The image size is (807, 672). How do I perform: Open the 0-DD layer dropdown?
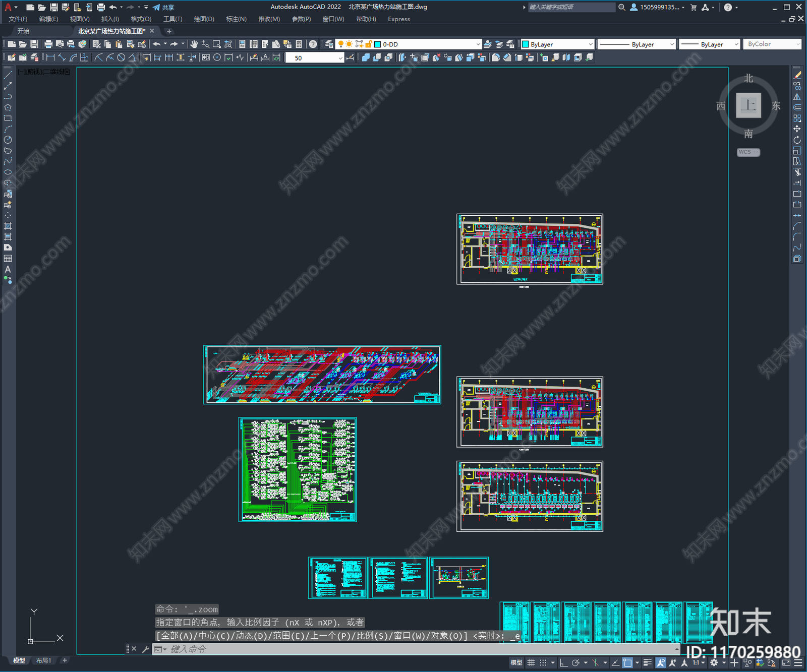[478, 44]
